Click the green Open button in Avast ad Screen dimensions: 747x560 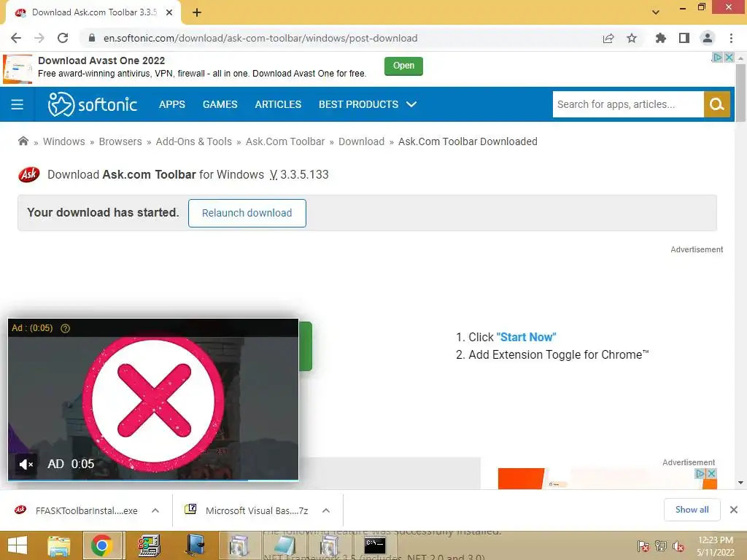pos(403,66)
